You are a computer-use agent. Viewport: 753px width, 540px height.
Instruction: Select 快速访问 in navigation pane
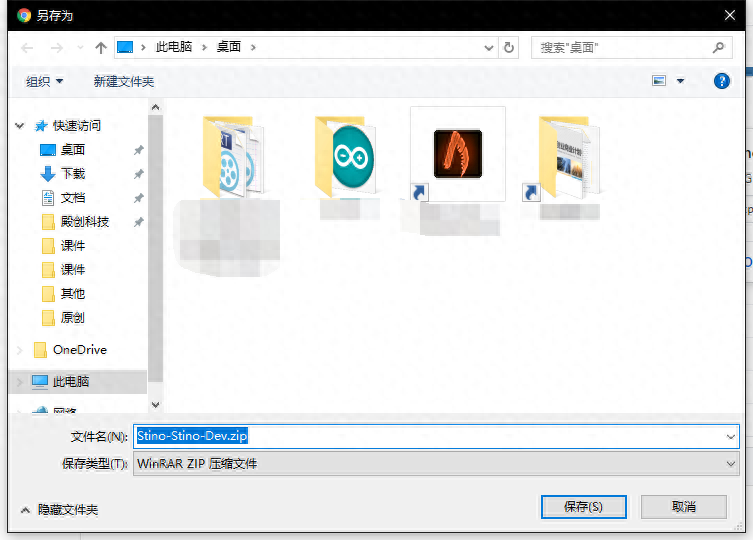pyautogui.click(x=76, y=125)
